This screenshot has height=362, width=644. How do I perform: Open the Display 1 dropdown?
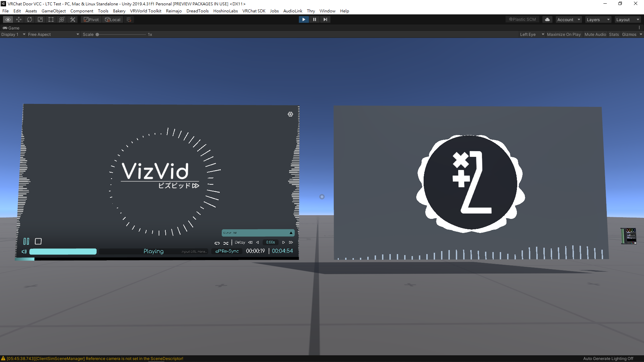(13, 34)
